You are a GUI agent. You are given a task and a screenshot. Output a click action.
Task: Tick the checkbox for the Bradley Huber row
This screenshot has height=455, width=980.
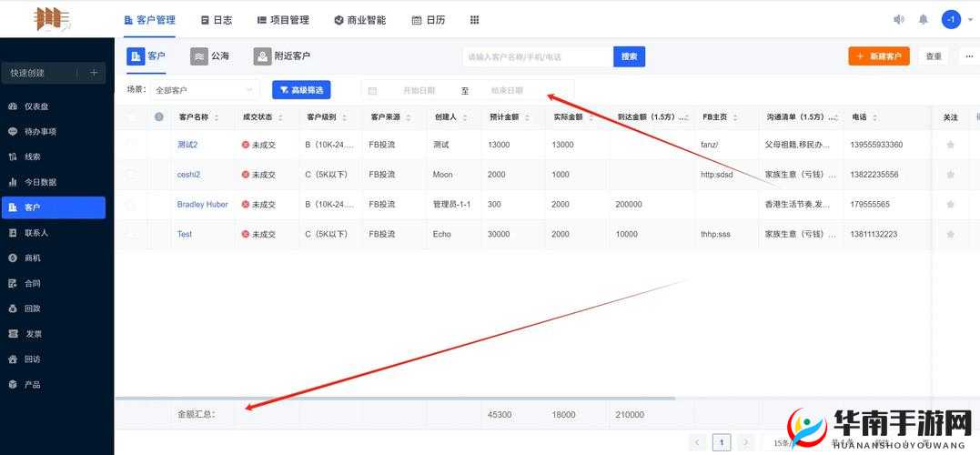coord(131,205)
